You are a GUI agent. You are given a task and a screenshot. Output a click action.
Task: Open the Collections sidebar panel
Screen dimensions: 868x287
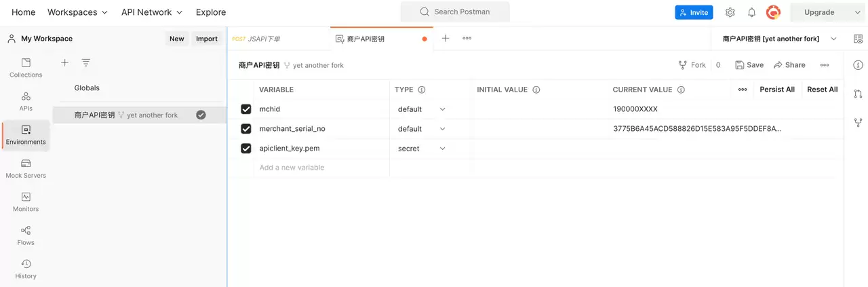(x=26, y=68)
